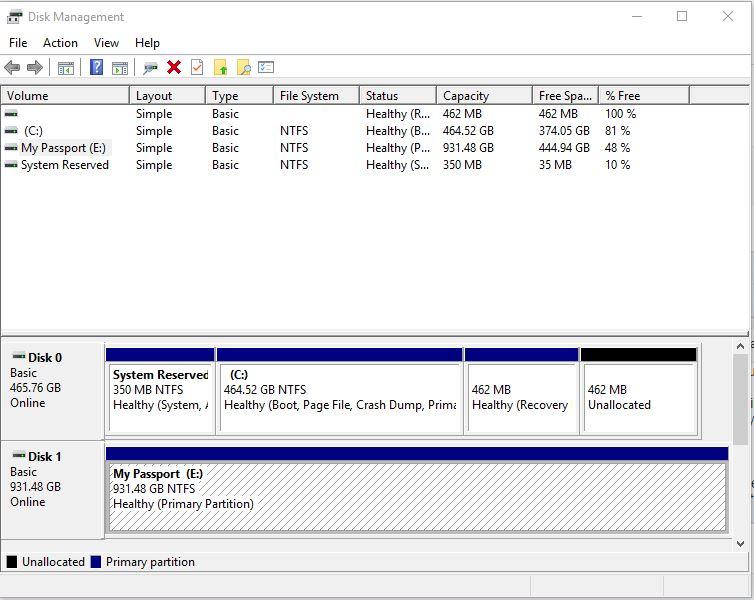This screenshot has height=600, width=754.
Task: Click the blue Primary partition legend swatch
Action: (96, 562)
